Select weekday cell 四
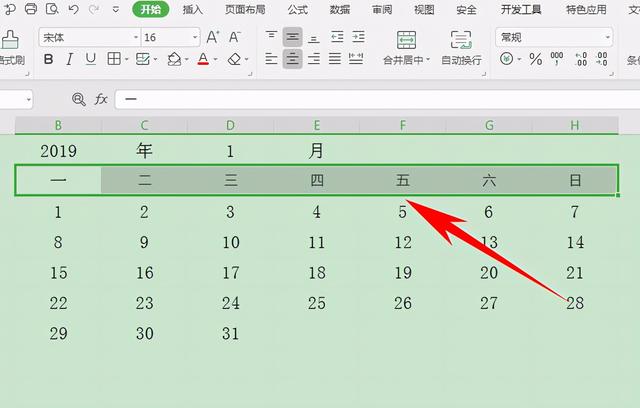 pos(317,180)
